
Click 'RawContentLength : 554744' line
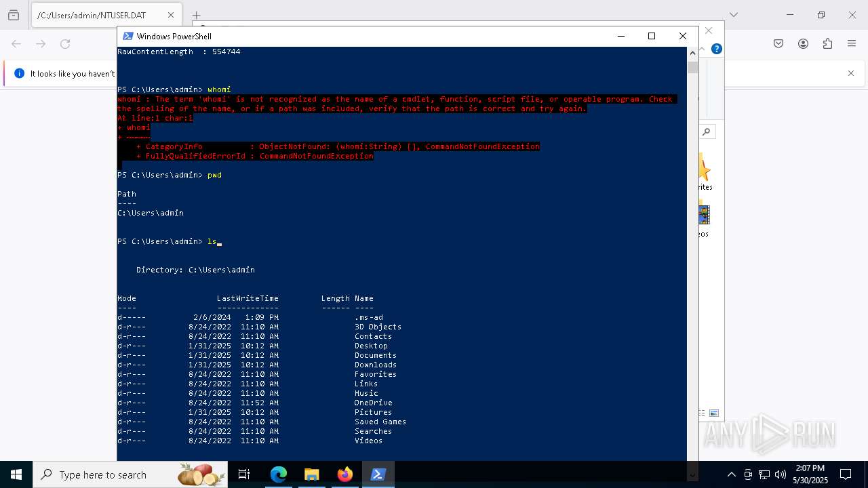point(179,52)
